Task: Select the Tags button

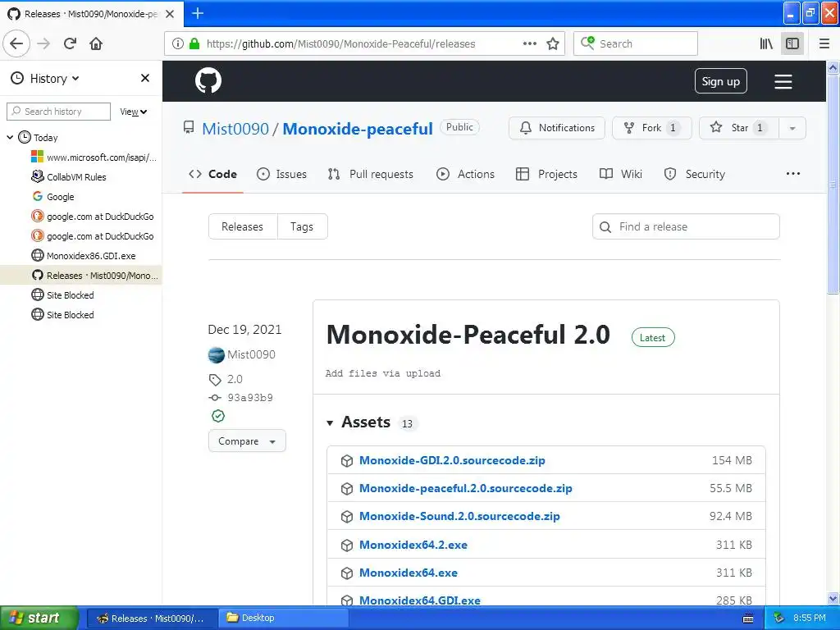Action: 302,226
